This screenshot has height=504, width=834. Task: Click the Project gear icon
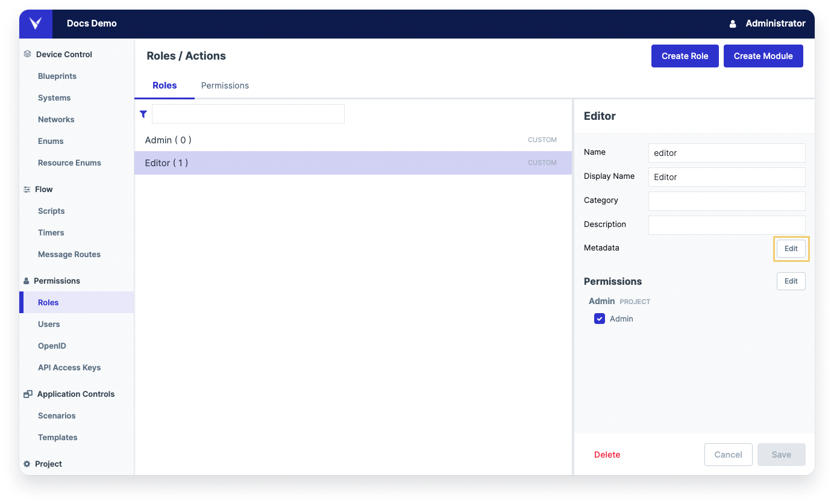click(x=27, y=464)
